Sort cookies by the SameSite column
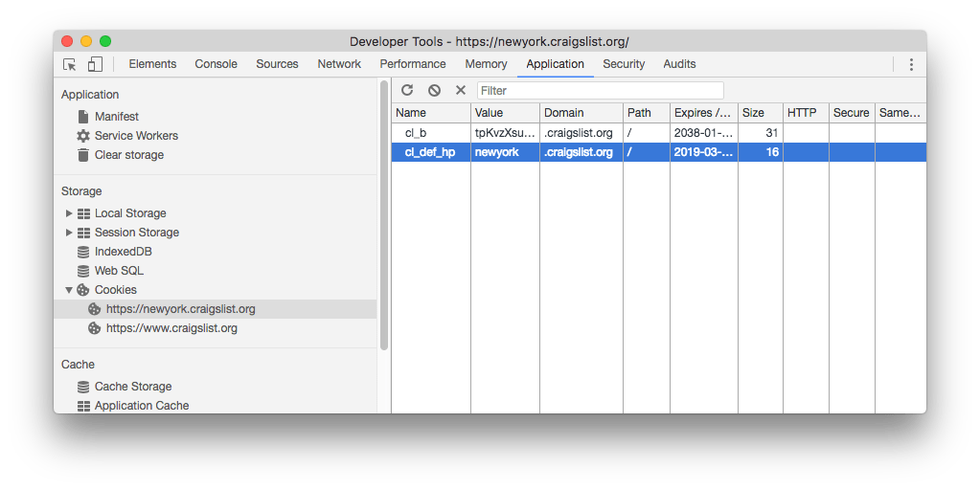 [x=900, y=113]
